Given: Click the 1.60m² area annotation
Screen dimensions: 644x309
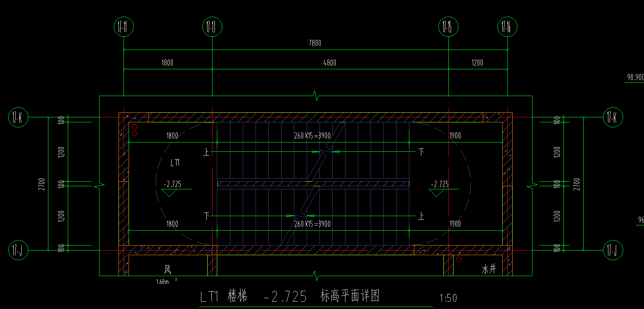Looking at the screenshot, I should 167,282.
